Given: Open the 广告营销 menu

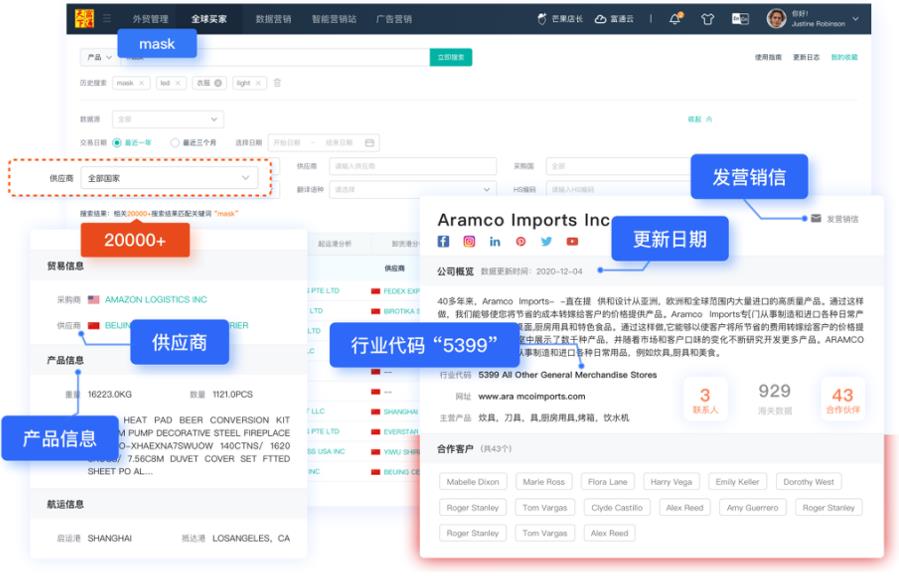Looking at the screenshot, I should [393, 19].
